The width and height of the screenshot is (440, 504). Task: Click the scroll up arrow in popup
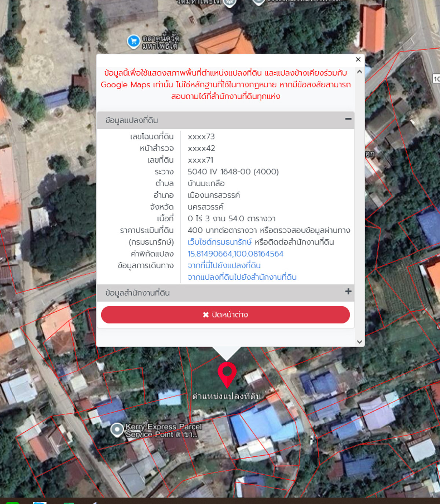tap(359, 72)
